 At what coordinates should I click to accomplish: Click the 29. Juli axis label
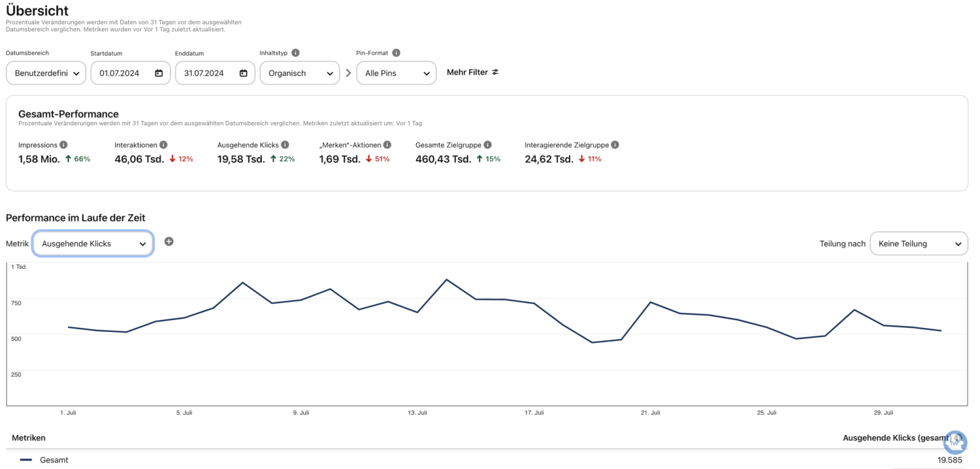[883, 413]
